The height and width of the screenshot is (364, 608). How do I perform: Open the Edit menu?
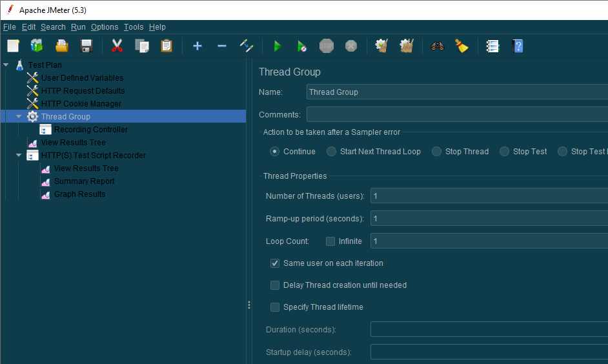[x=28, y=26]
